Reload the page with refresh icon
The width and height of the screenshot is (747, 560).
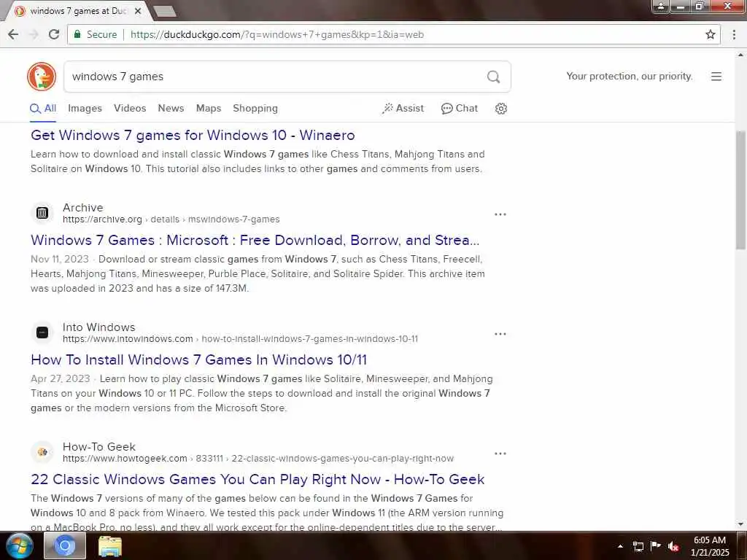point(54,34)
